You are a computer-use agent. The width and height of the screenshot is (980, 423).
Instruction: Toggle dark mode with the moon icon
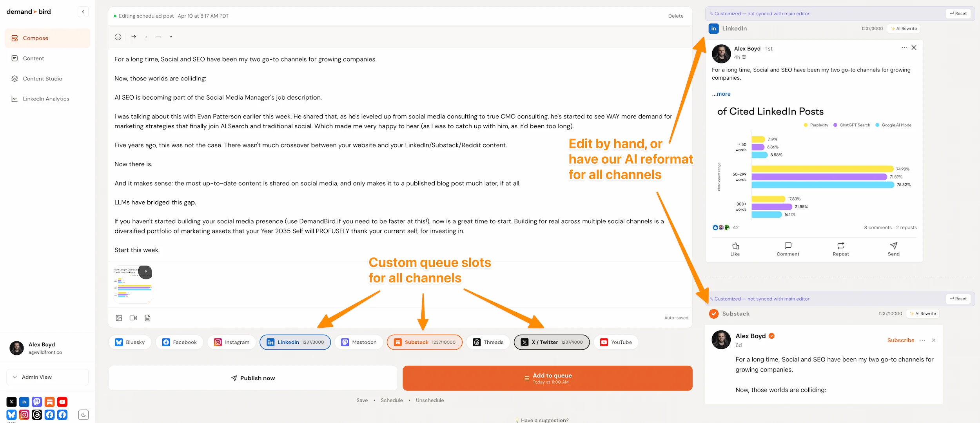pos(83,414)
